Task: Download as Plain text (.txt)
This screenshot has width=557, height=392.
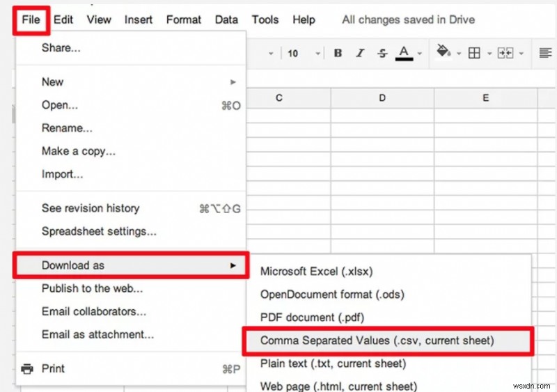Action: tap(389, 363)
